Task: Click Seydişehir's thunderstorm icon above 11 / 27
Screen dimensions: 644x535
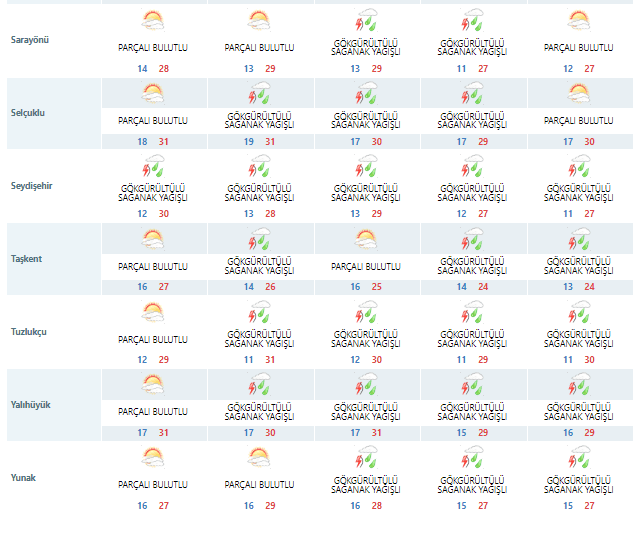Action: pyautogui.click(x=580, y=167)
